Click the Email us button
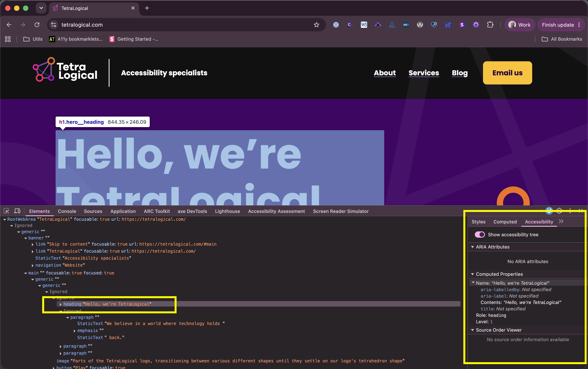The width and height of the screenshot is (588, 369). tap(507, 73)
